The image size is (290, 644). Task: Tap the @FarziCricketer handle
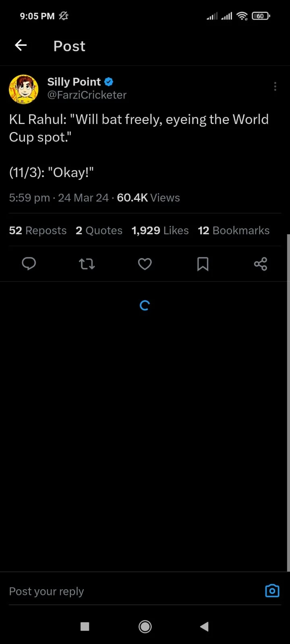click(x=87, y=95)
